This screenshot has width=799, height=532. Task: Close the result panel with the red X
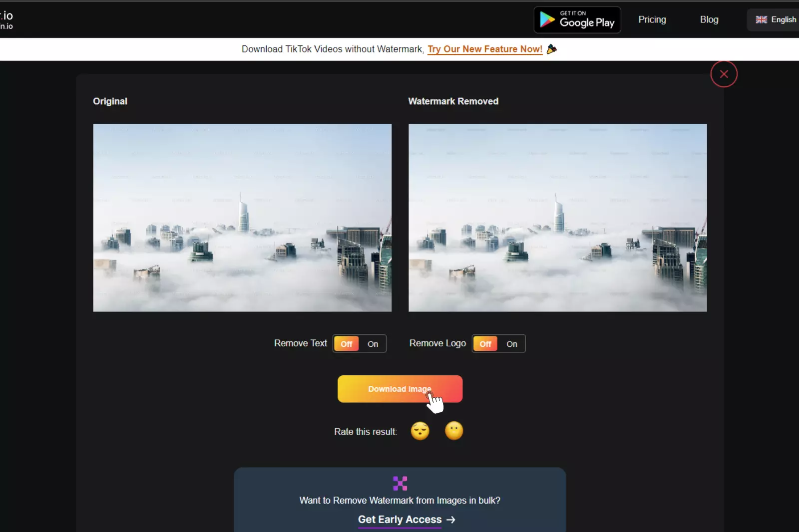click(724, 74)
